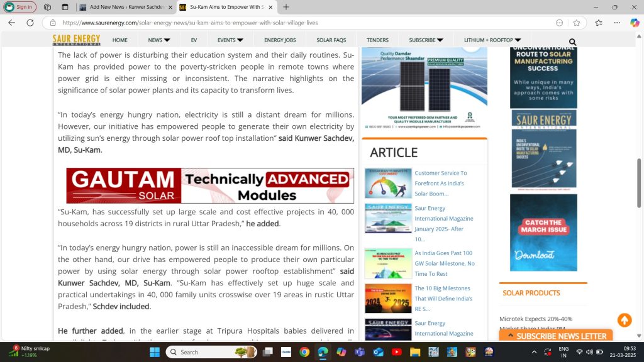Open the Microtek Expects 20%-40% link
Screen dimensions: 644x362
(536, 319)
